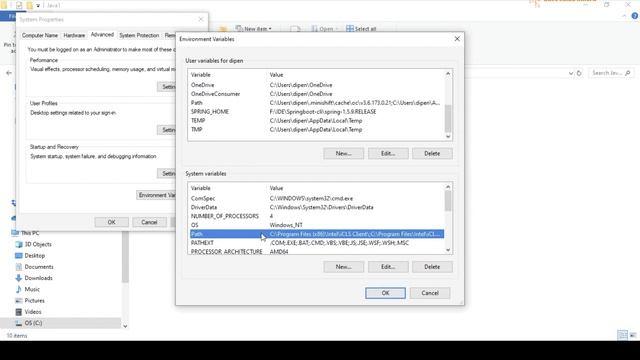Click Explorer help question mark icon
640x360 pixels.
(x=634, y=16)
